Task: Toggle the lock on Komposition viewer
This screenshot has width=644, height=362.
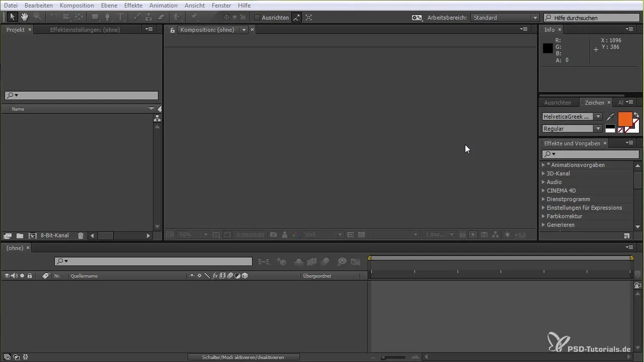Action: tap(172, 30)
